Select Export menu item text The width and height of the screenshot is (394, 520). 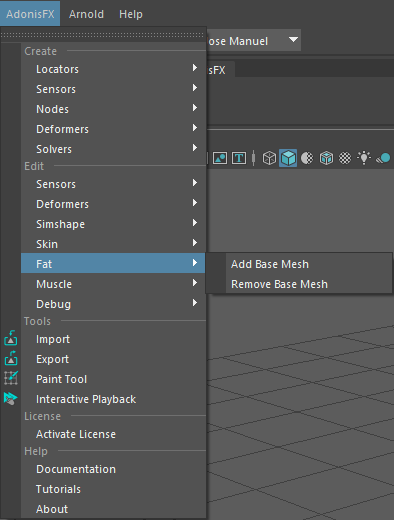(53, 359)
